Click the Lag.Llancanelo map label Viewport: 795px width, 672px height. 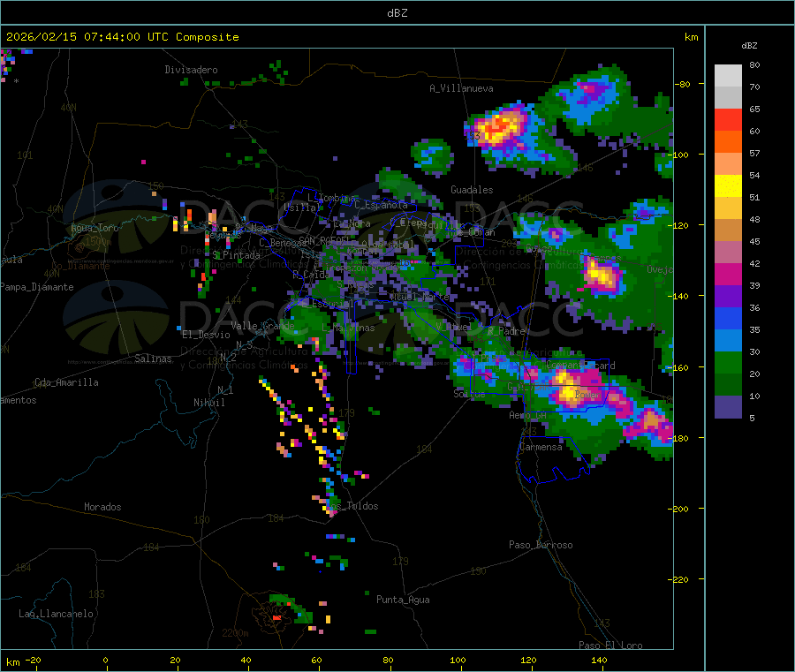click(x=56, y=614)
